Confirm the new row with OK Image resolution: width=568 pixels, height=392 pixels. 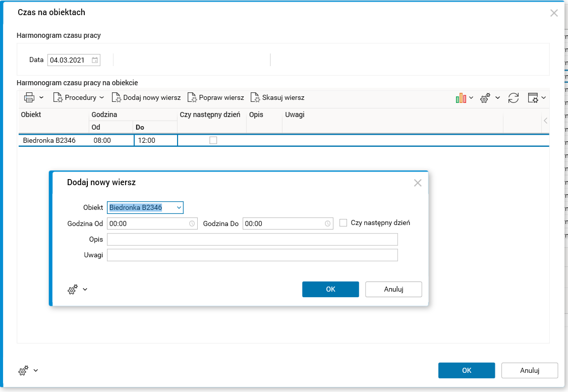tap(330, 289)
